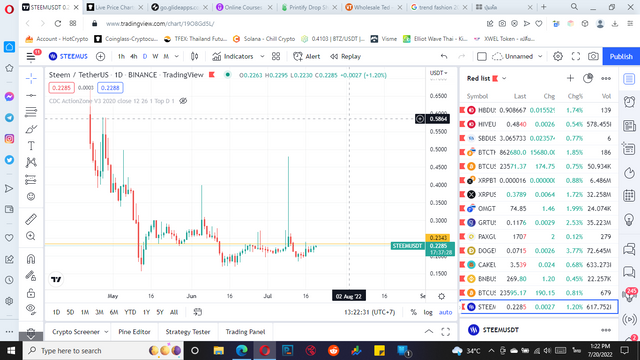Open the chart type candles selector

[x=195, y=56]
